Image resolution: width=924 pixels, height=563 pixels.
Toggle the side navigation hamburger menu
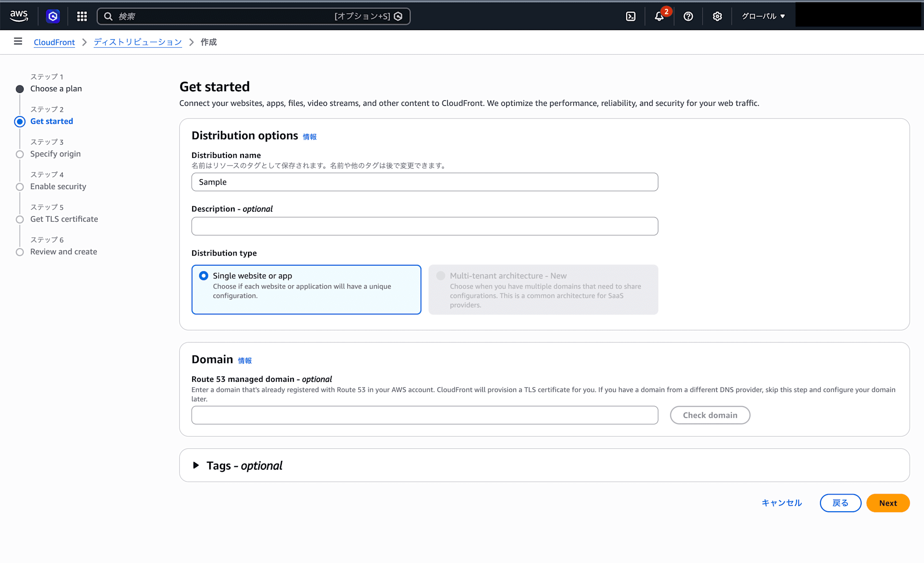point(18,42)
